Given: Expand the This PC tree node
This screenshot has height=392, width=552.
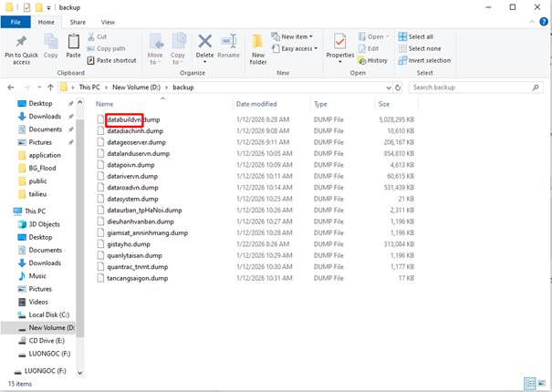Looking at the screenshot, I should 6,211.
